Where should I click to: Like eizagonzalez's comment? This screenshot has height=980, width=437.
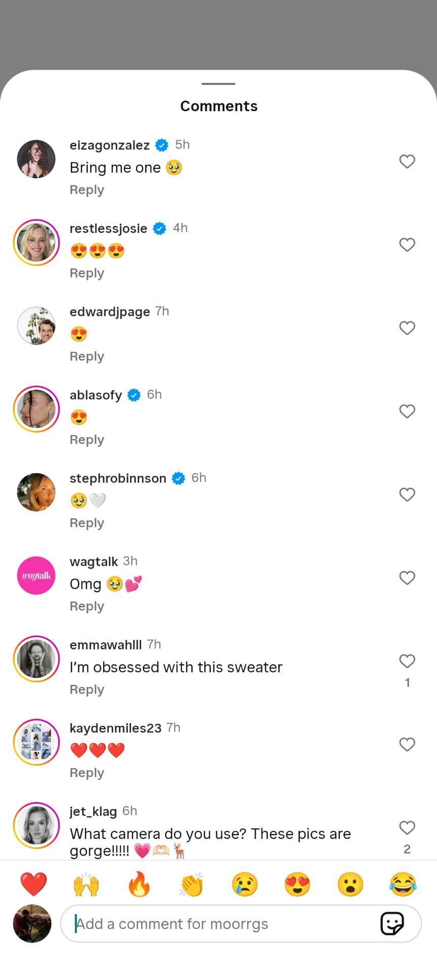pos(407,161)
